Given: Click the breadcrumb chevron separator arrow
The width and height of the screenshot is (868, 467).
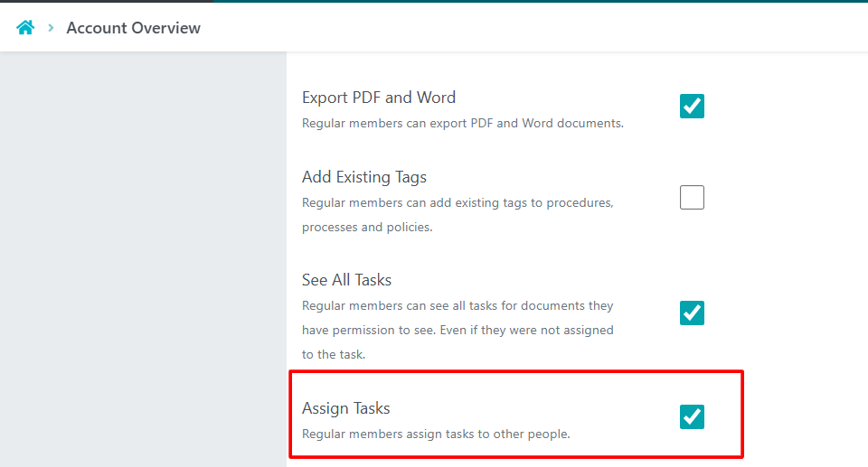Looking at the screenshot, I should pyautogui.click(x=52, y=28).
